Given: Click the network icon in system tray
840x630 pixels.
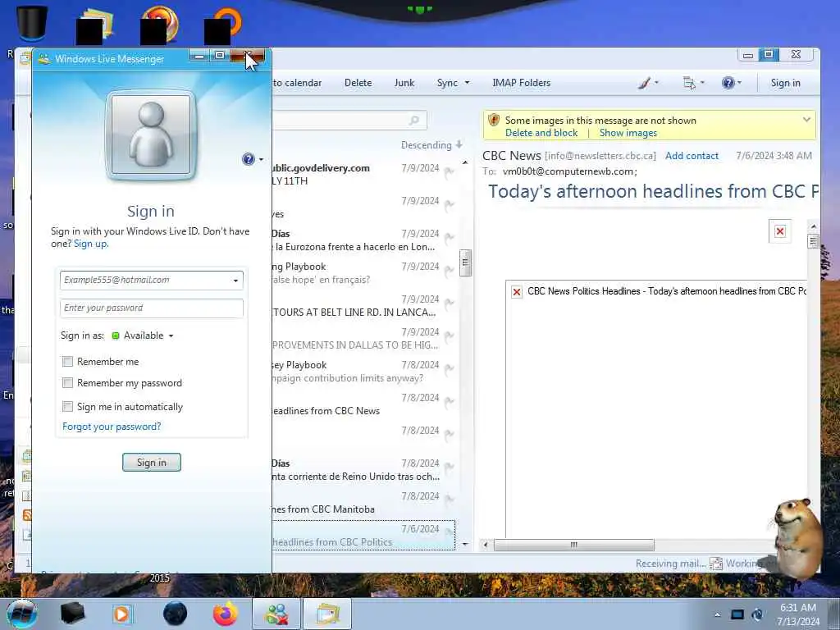Looking at the screenshot, I should (737, 614).
